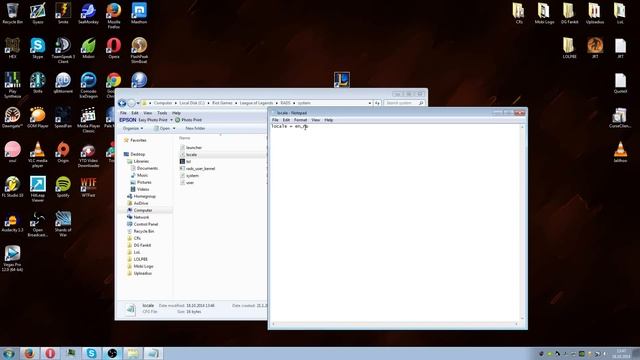
Task: Open the recent locations arrow beside the Forward button
Action: coord(138,103)
